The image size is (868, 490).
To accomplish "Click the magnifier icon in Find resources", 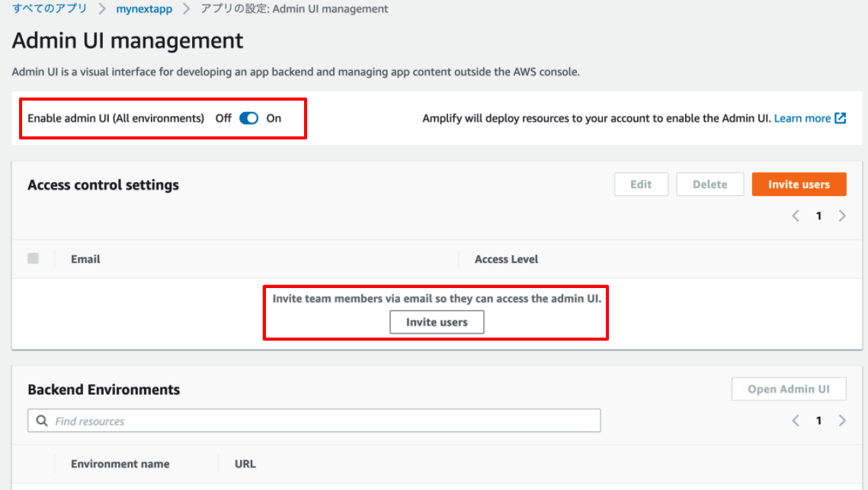I will (x=42, y=421).
